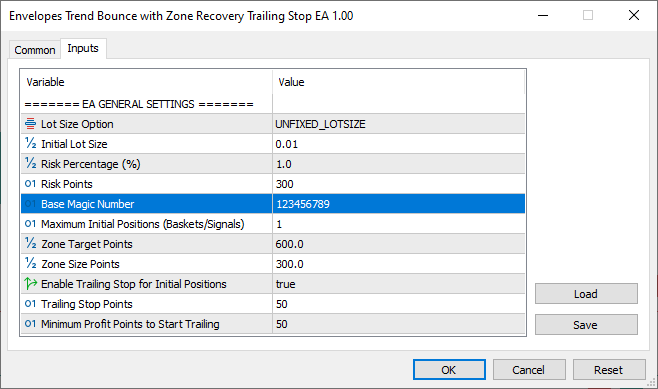Click the integer icon beside Trailing Stop Points
The image size is (658, 389).
tap(30, 304)
